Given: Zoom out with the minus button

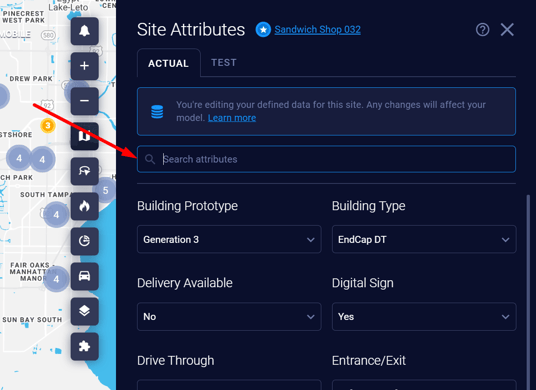Looking at the screenshot, I should tap(84, 101).
